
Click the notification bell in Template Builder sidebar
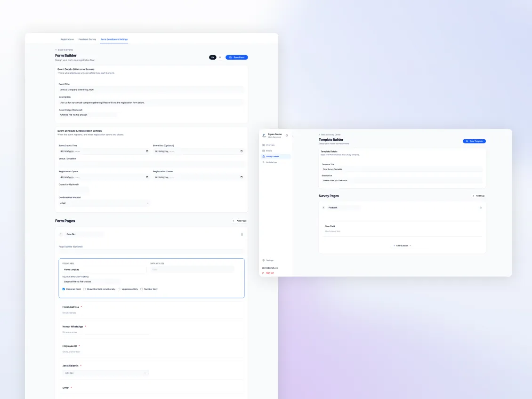pyautogui.click(x=287, y=135)
